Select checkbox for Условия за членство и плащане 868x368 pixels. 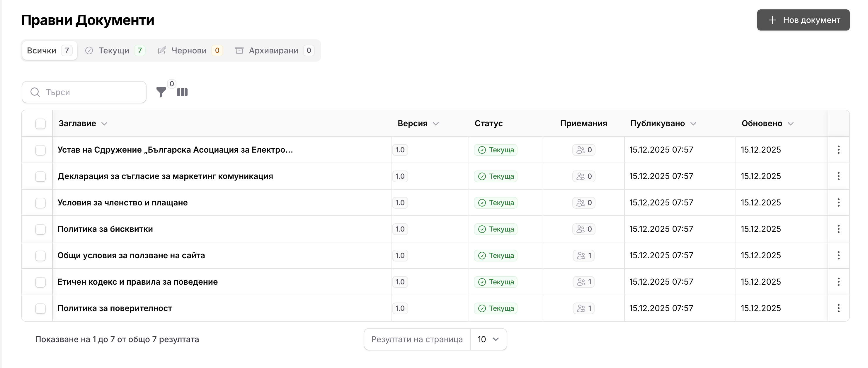[40, 203]
